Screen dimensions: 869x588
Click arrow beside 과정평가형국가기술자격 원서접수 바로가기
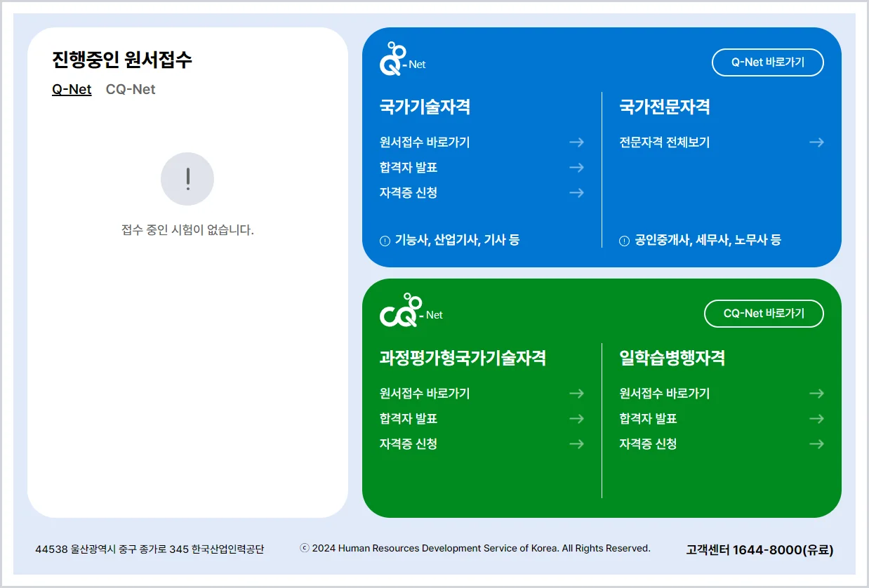pyautogui.click(x=576, y=394)
